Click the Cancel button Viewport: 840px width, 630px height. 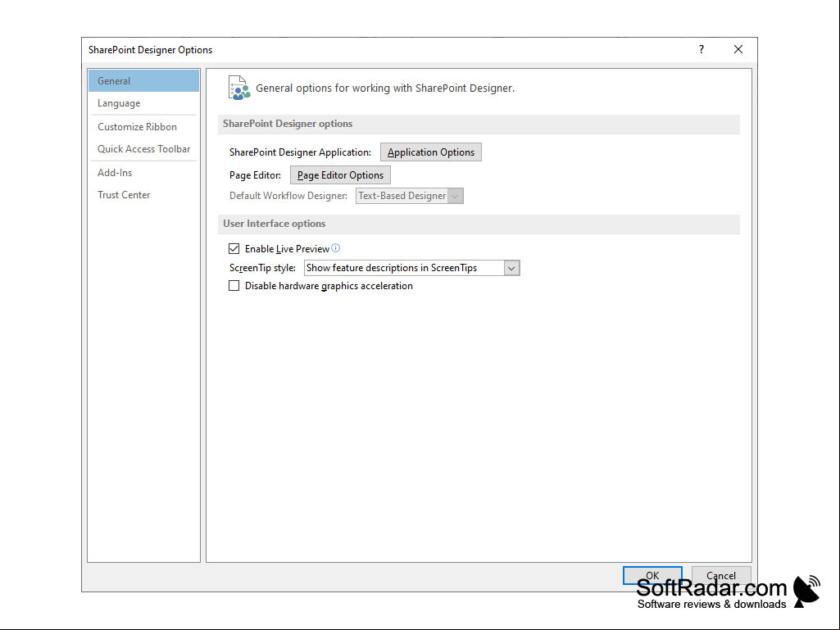point(721,575)
